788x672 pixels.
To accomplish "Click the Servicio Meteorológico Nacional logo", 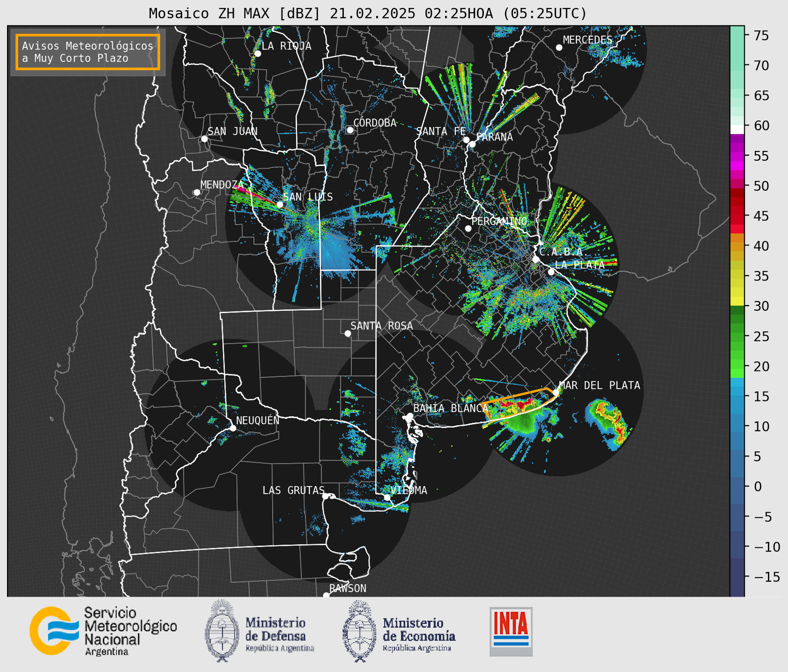I will (103, 631).
